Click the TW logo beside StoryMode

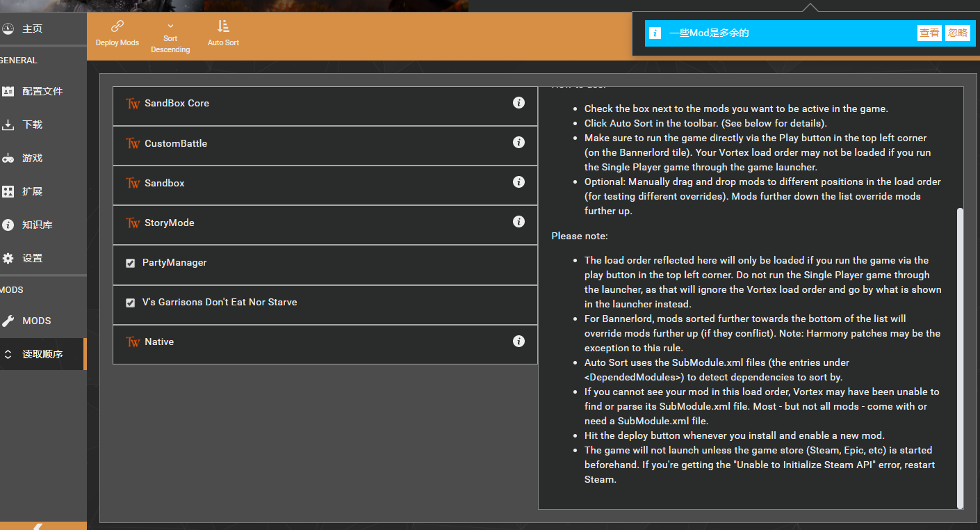click(133, 223)
